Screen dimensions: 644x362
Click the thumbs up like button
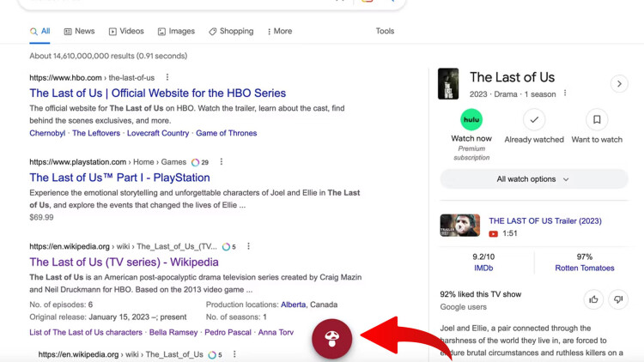[x=593, y=299]
